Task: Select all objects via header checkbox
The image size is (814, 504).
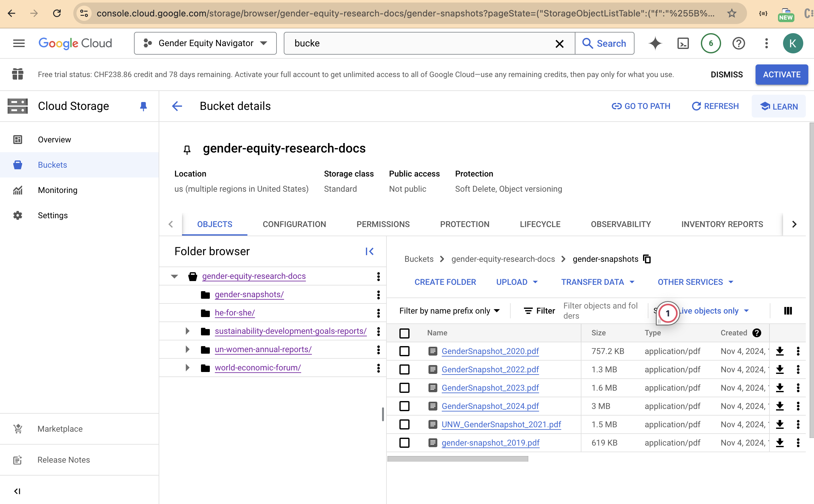Action: pyautogui.click(x=404, y=333)
